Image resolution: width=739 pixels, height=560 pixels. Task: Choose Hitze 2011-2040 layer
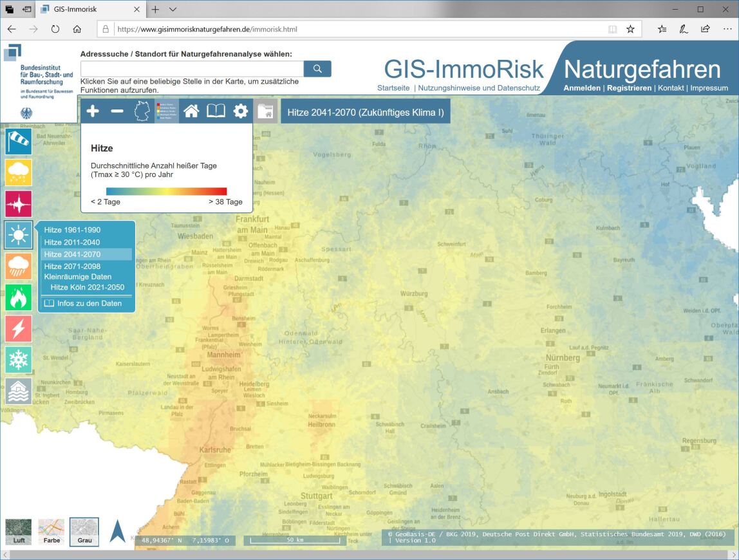[x=72, y=242]
